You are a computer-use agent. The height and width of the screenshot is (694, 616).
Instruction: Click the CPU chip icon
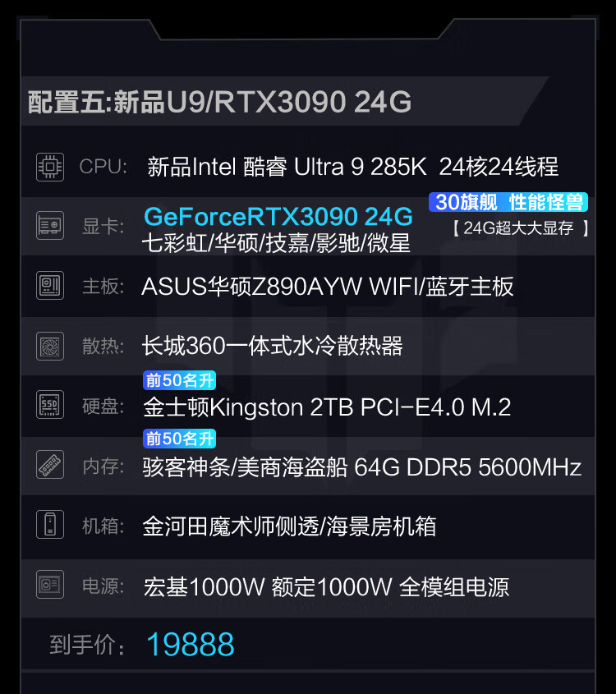[50, 167]
